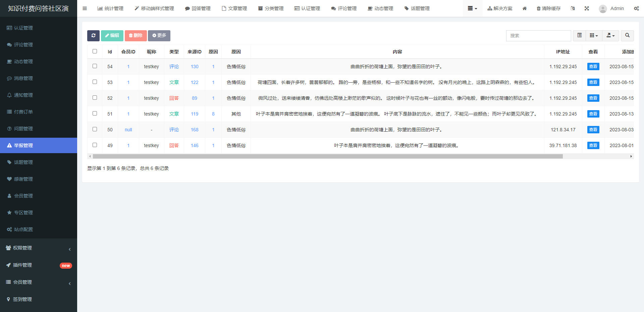Toggle the table card view icon
644x312 pixels.
click(579, 36)
